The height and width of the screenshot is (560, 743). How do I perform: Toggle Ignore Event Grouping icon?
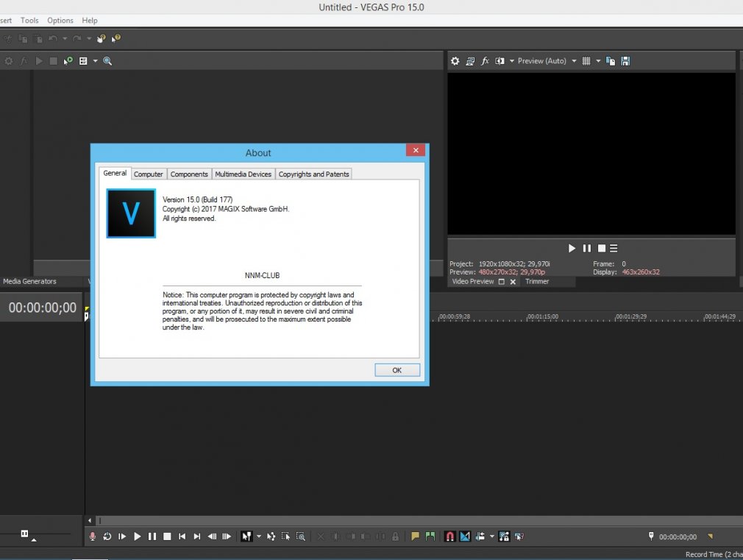519,536
